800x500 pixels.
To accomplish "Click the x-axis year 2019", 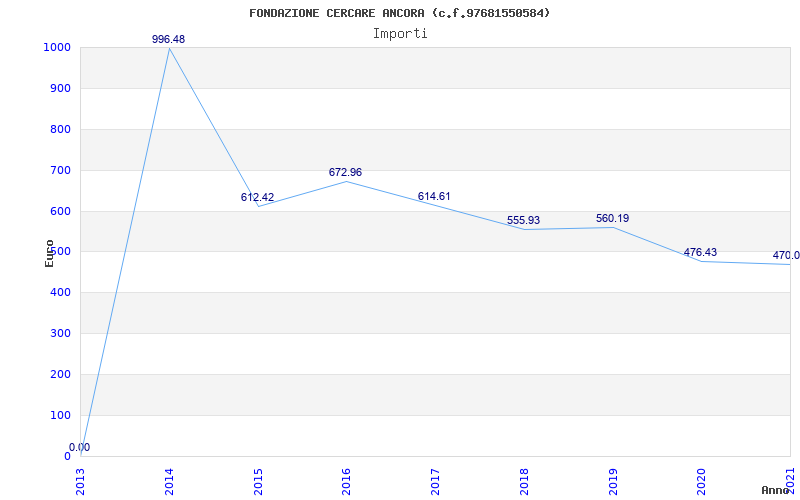I will click(x=613, y=482).
